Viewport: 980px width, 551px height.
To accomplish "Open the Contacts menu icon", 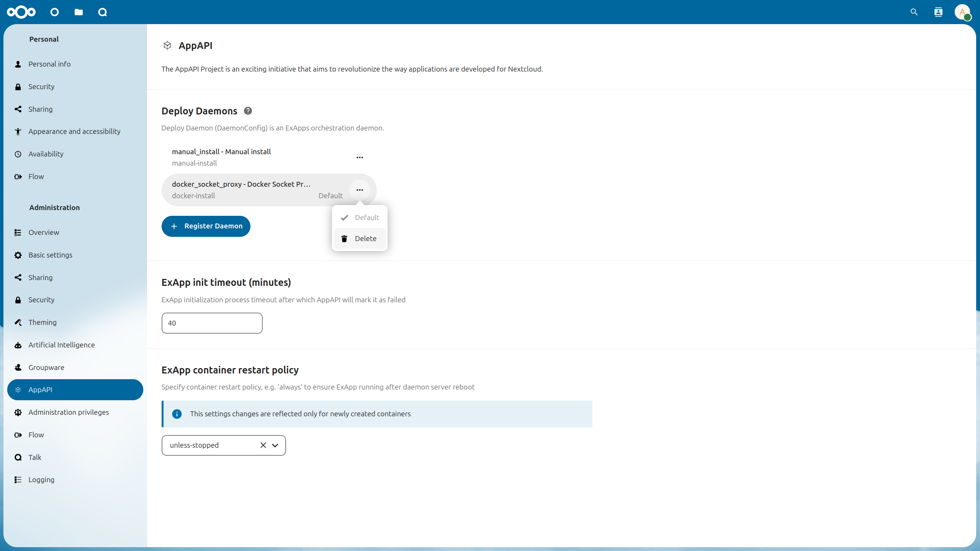I will 938,12.
